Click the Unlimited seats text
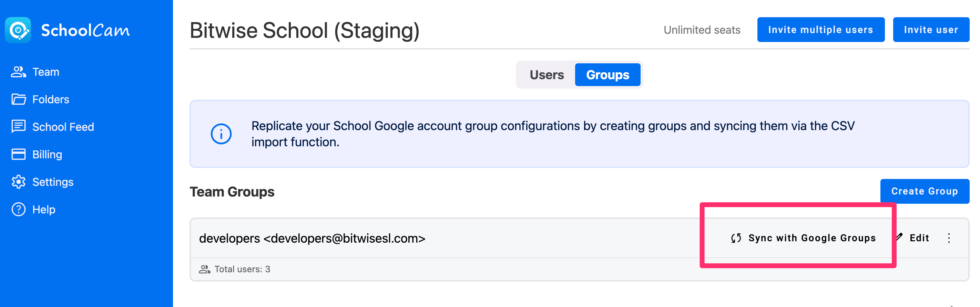The width and height of the screenshot is (980, 307). click(702, 30)
